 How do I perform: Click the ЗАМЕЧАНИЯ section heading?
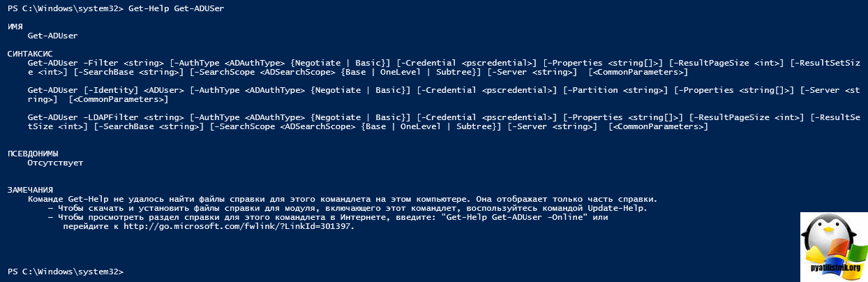click(29, 190)
